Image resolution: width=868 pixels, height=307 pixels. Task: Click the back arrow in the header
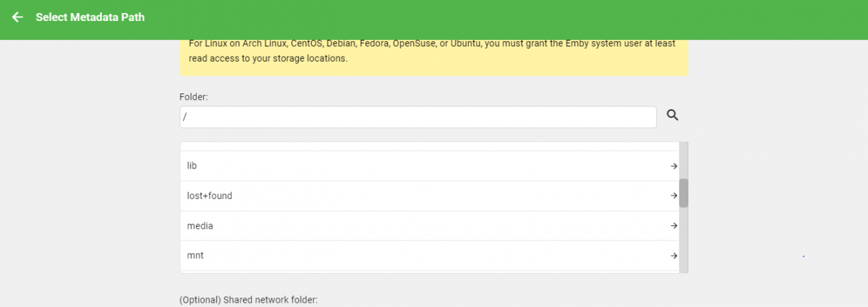coord(18,17)
